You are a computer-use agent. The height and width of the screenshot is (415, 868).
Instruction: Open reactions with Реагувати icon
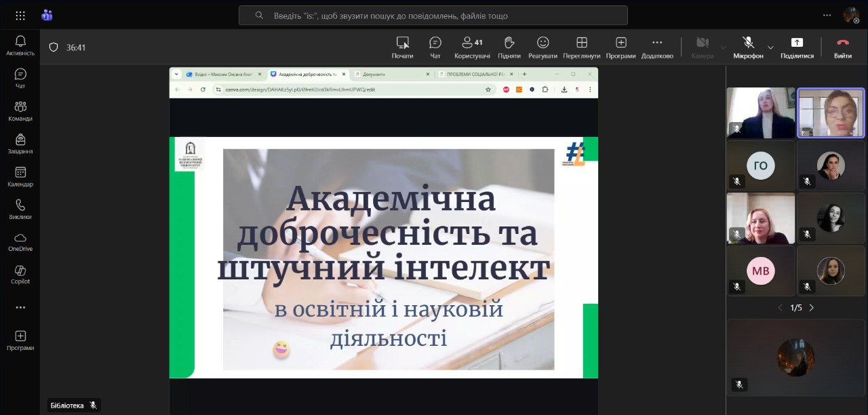point(542,47)
